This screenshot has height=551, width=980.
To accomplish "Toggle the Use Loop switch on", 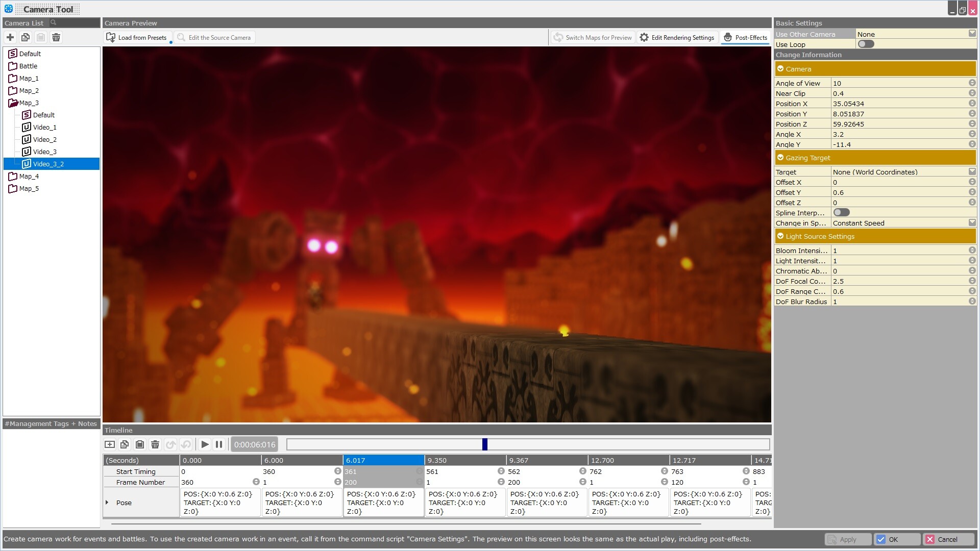I will point(866,44).
